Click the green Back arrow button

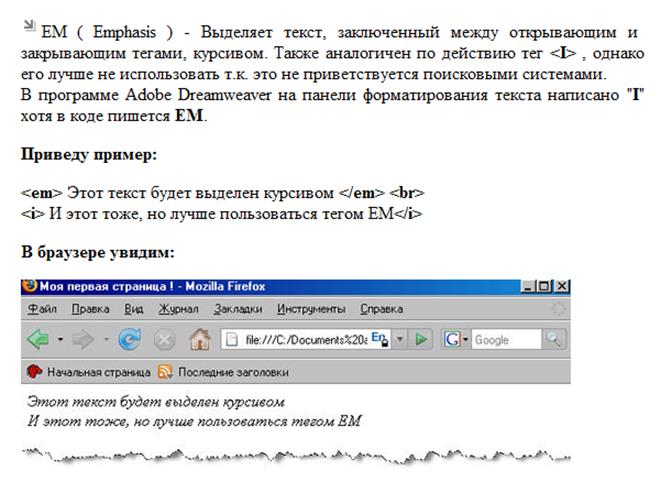click(38, 339)
